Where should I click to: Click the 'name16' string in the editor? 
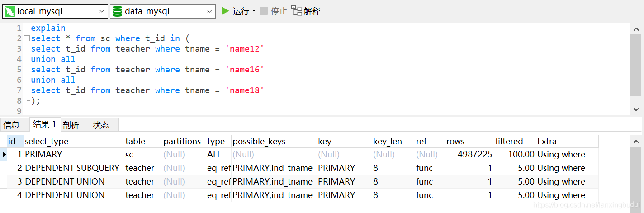coord(245,70)
